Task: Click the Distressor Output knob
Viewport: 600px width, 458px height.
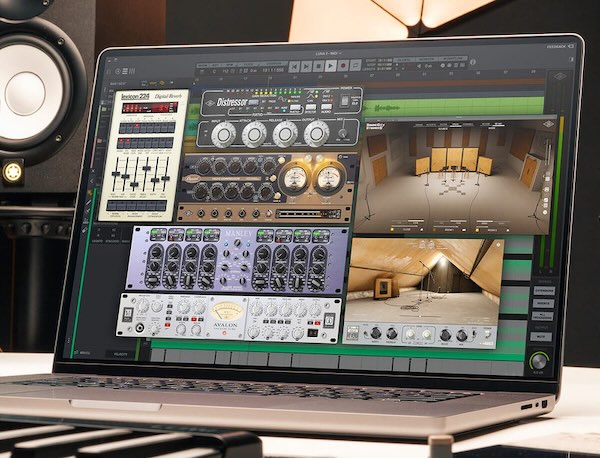Action: click(316, 134)
